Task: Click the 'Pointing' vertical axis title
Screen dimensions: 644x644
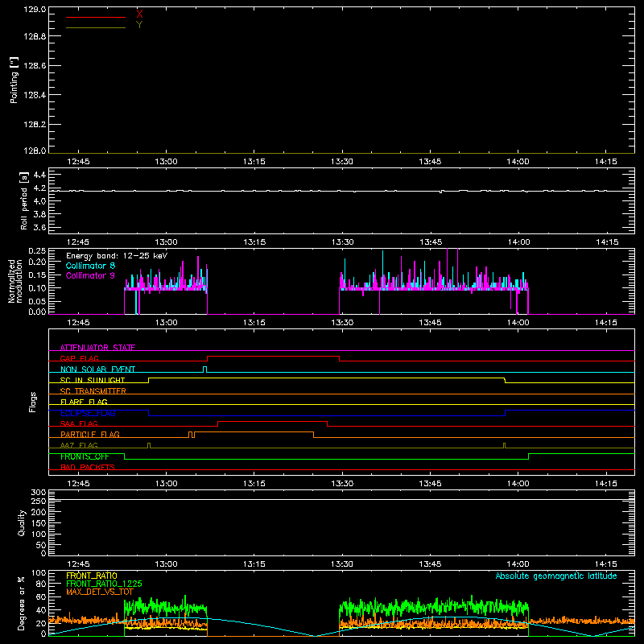Action: pos(14,80)
